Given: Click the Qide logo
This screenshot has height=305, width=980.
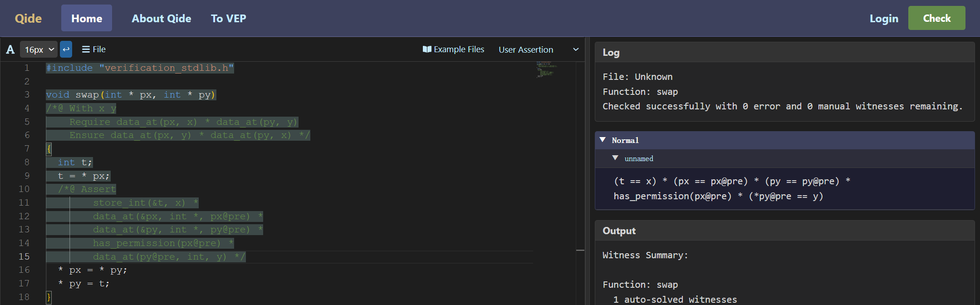Looking at the screenshot, I should [x=28, y=19].
